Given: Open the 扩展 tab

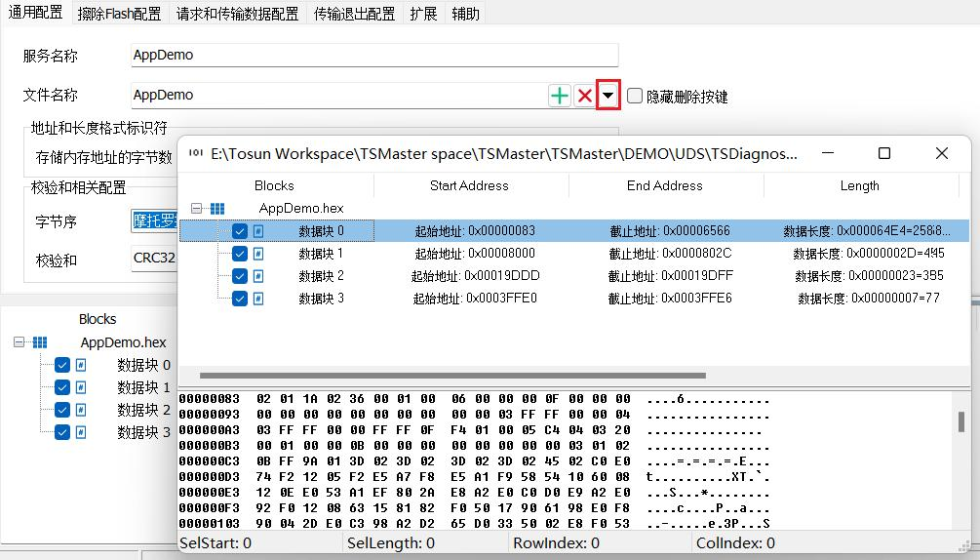Looking at the screenshot, I should [423, 14].
